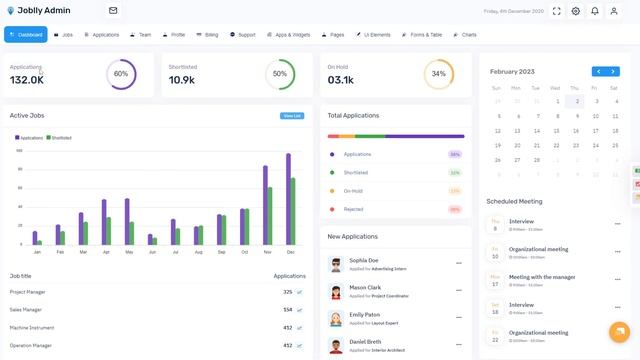Click trend icon beside Project Manager

300,292
